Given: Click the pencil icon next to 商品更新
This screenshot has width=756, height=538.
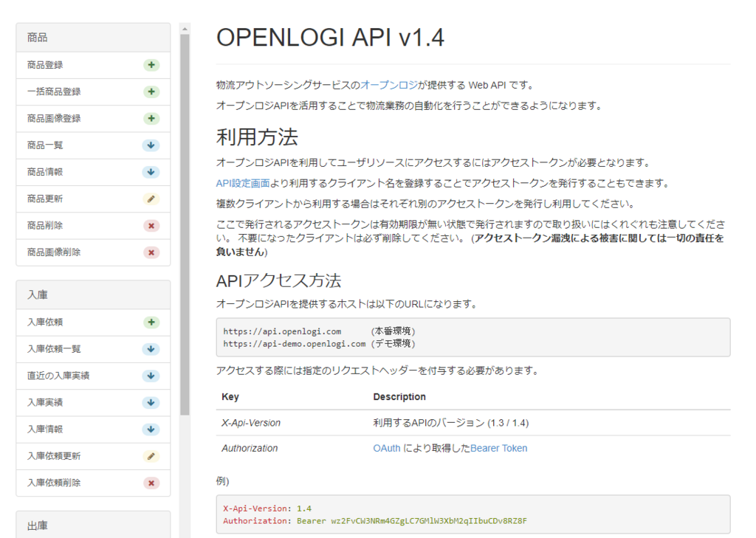Looking at the screenshot, I should tap(151, 199).
